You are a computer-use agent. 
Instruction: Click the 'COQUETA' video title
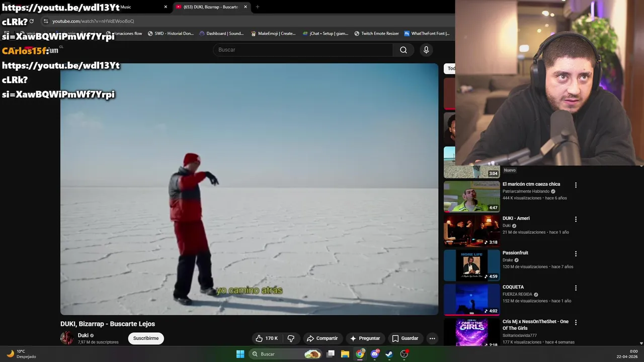click(513, 287)
